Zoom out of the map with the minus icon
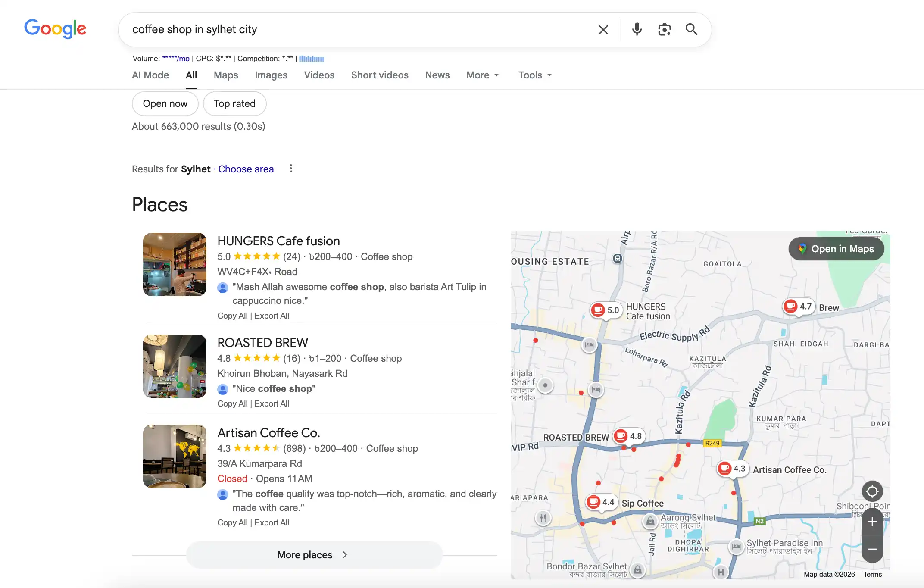Viewport: 924px width, 588px height. click(872, 549)
